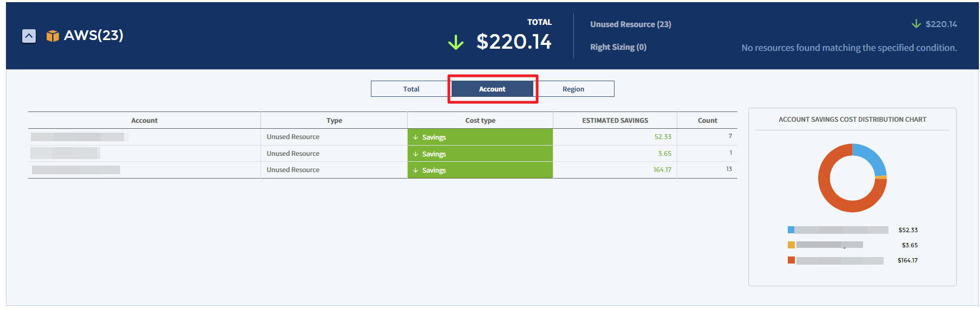This screenshot has width=980, height=309.
Task: Click the red legend swatch for $164.17
Action: click(x=791, y=260)
